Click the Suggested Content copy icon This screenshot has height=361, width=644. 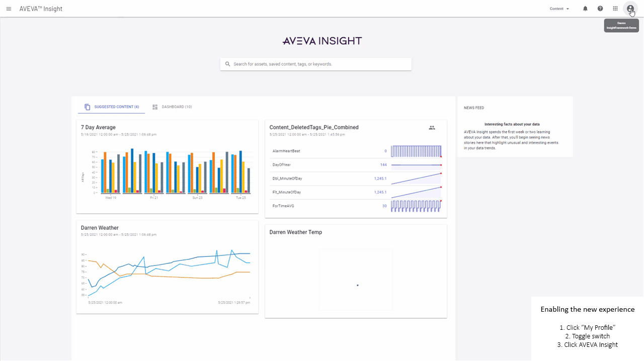pos(88,107)
